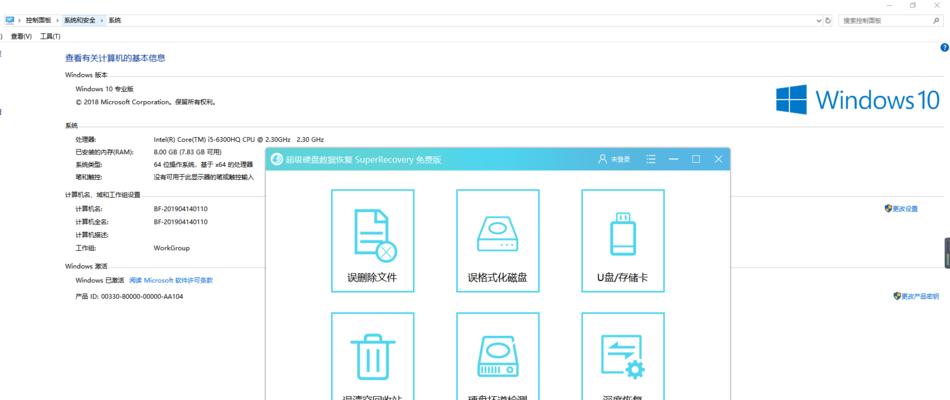Image resolution: width=950 pixels, height=400 pixels.
Task: Go to 系统和安全 in the breadcrumb
Action: [80, 21]
